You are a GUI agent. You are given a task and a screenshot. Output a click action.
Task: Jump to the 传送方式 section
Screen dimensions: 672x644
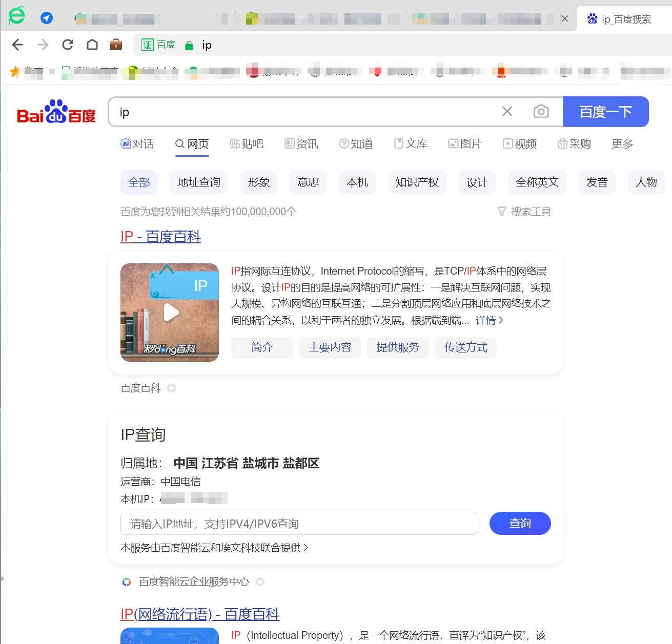pyautogui.click(x=466, y=348)
